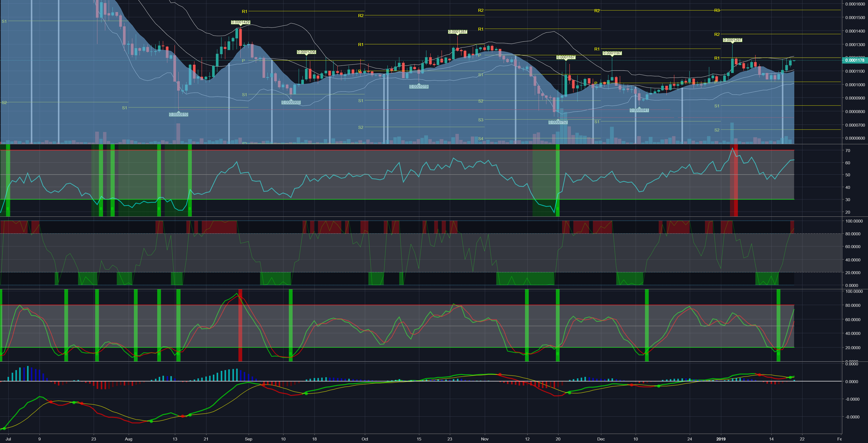This screenshot has width=868, height=443.
Task: Click the 0.0001429 high price callout
Action: (x=240, y=23)
